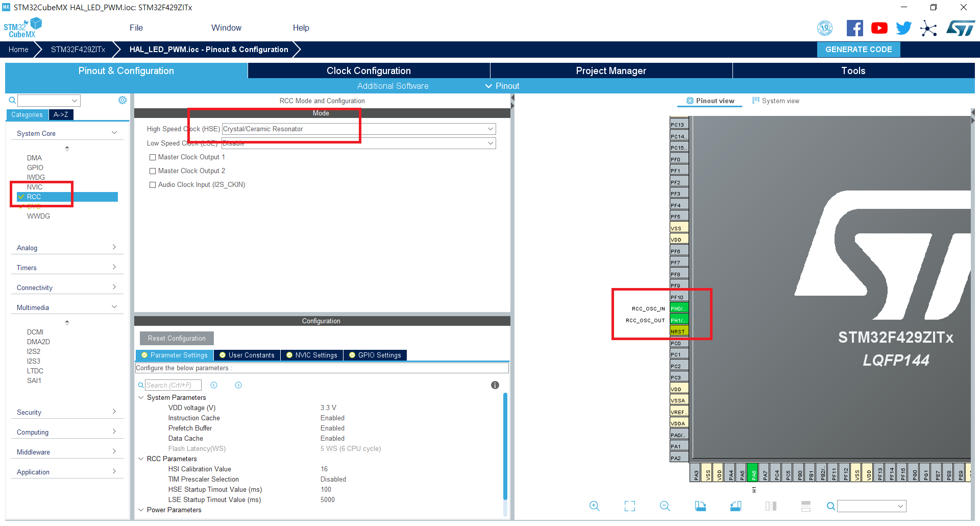Go to Home breadcrumb
Viewport: 980px width, 526px height.
point(18,50)
